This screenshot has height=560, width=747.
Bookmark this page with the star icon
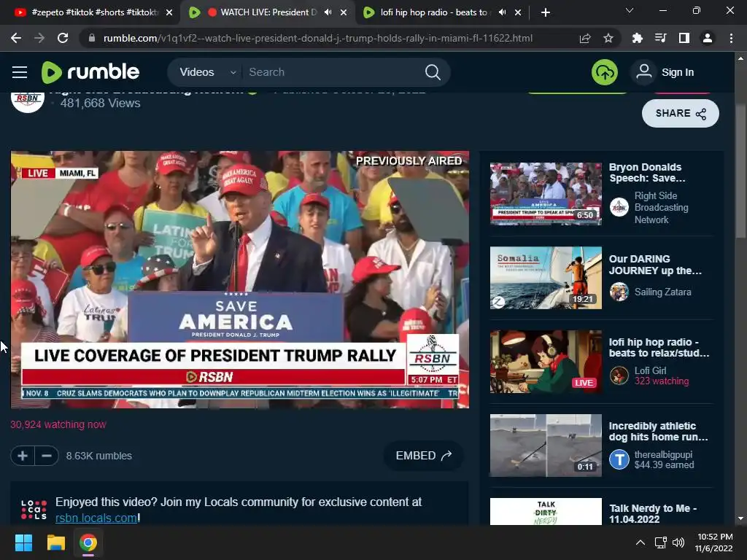tap(608, 38)
